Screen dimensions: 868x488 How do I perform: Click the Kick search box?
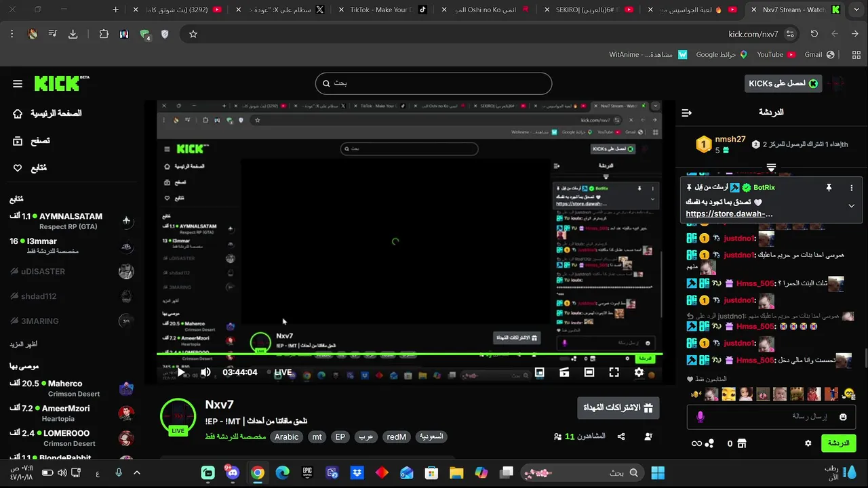click(x=433, y=83)
